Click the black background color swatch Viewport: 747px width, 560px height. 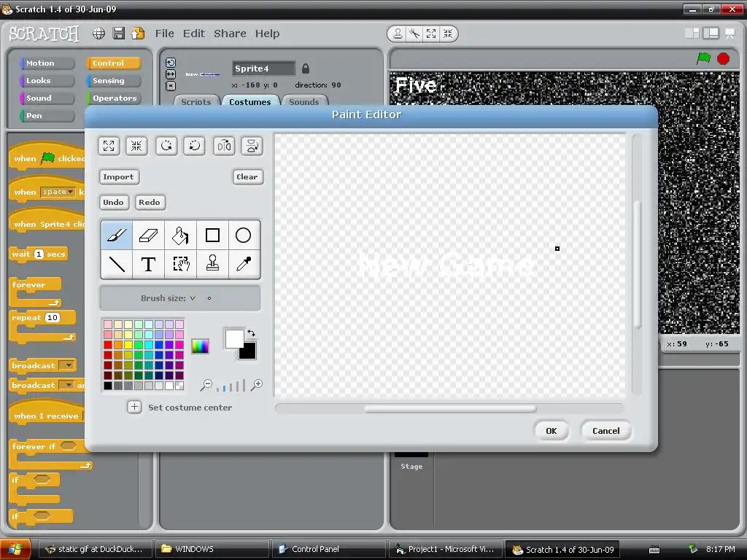coord(249,352)
